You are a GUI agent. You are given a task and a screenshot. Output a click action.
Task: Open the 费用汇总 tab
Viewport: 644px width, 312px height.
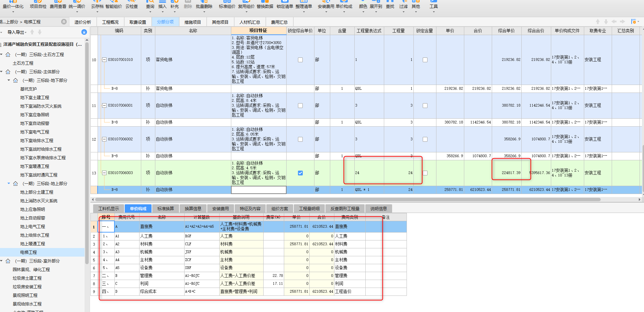(x=279, y=22)
